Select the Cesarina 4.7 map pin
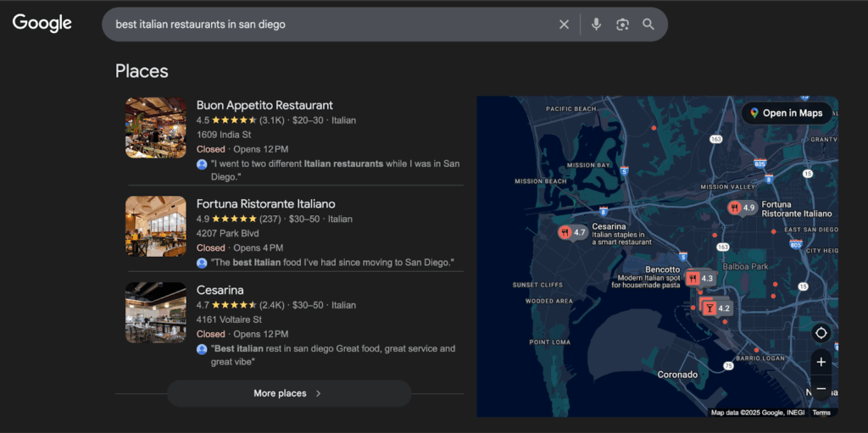This screenshot has height=433, width=868. [x=573, y=231]
